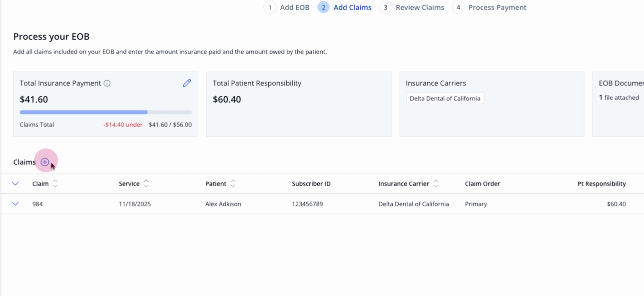Sort table by Patient column

point(233,183)
